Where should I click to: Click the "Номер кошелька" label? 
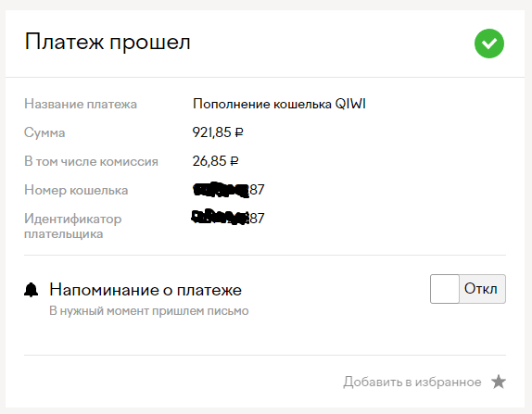pyautogui.click(x=76, y=190)
